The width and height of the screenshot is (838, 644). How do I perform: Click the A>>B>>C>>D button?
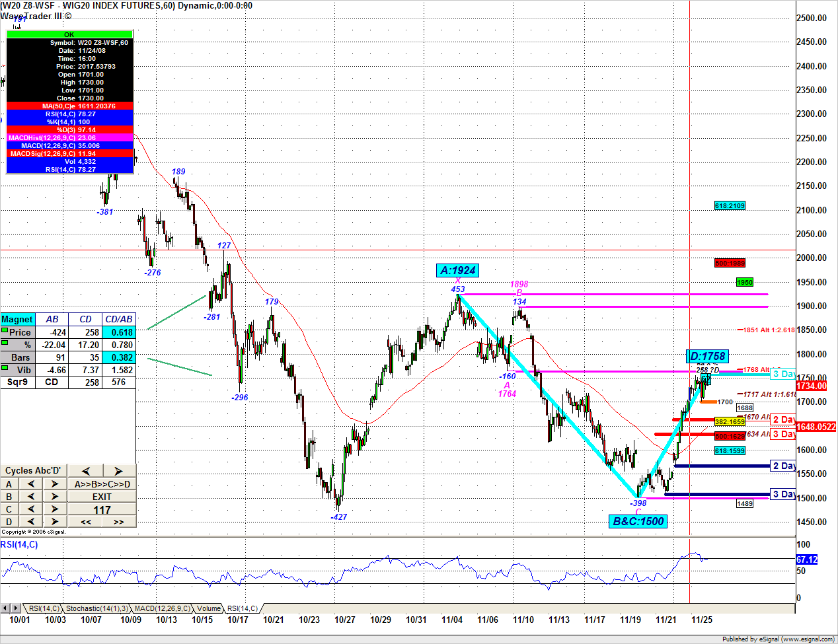(102, 484)
